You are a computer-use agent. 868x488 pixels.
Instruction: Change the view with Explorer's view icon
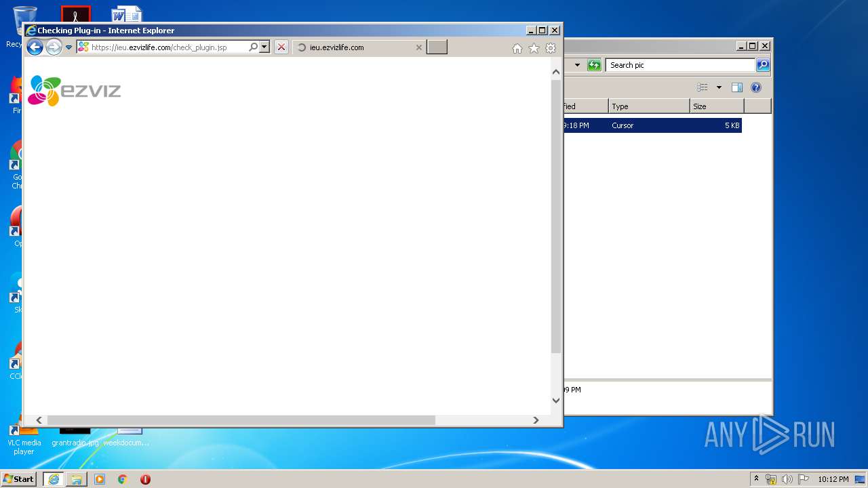coord(703,87)
